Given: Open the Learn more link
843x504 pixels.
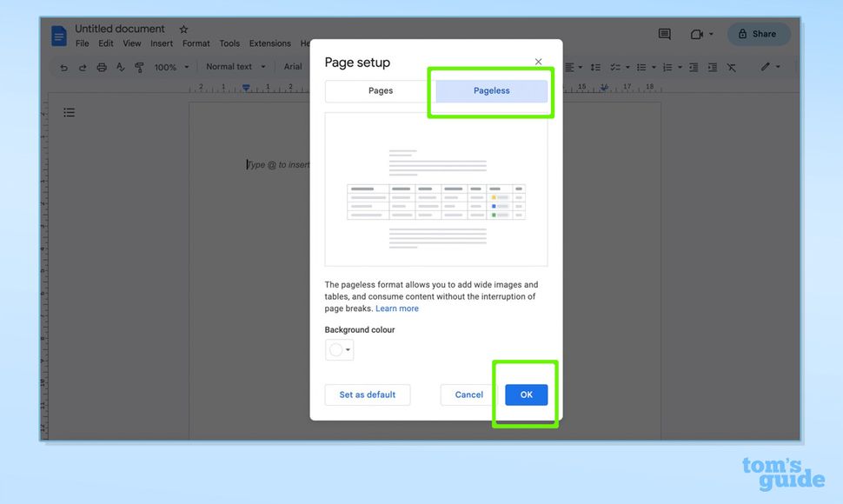Looking at the screenshot, I should (397, 308).
